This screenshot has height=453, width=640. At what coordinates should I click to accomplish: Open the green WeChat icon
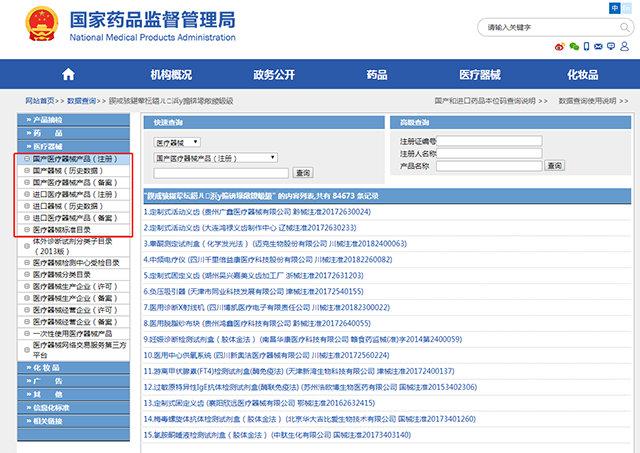574,47
